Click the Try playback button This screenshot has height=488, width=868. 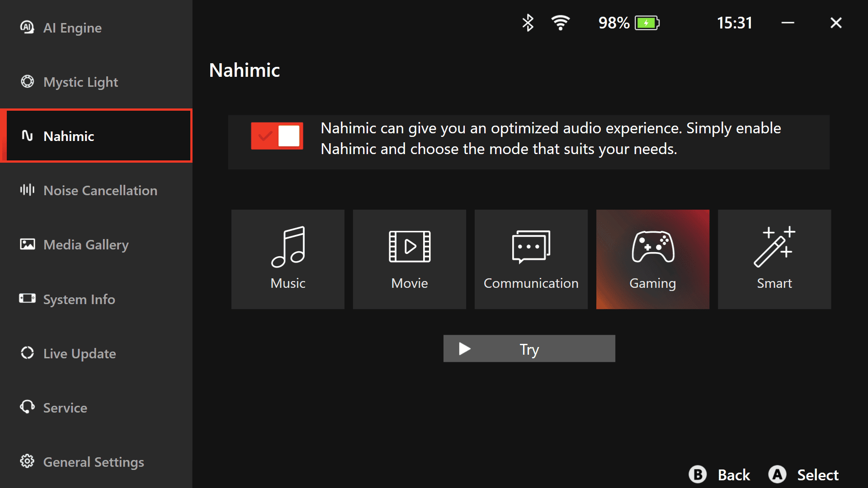pyautogui.click(x=529, y=348)
